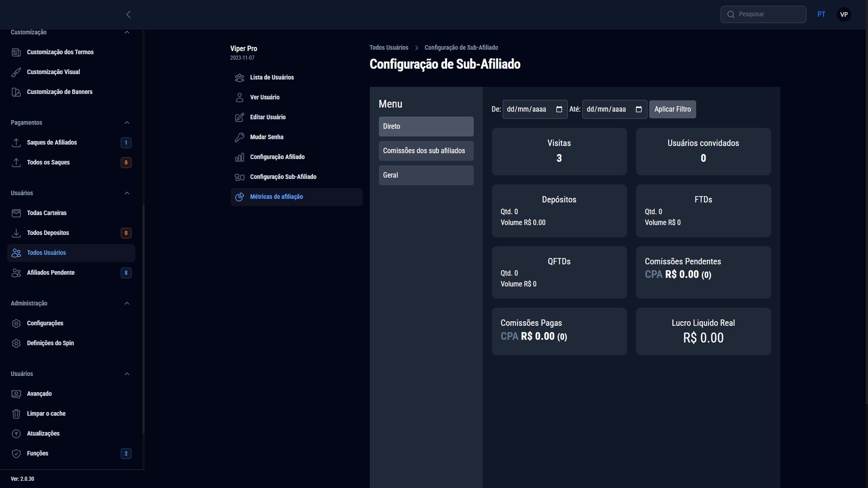Image resolution: width=868 pixels, height=488 pixels.
Task: Click the trash icon for Limpar o cache
Action: [x=16, y=414]
